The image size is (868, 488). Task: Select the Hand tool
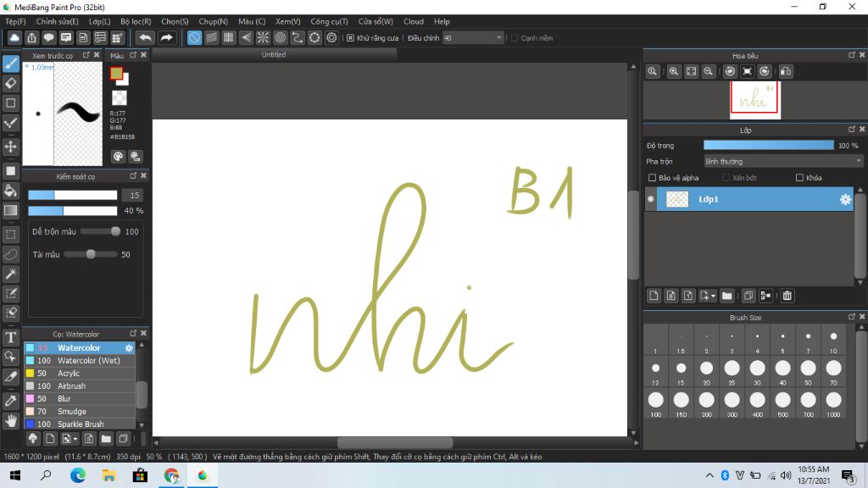[x=11, y=421]
